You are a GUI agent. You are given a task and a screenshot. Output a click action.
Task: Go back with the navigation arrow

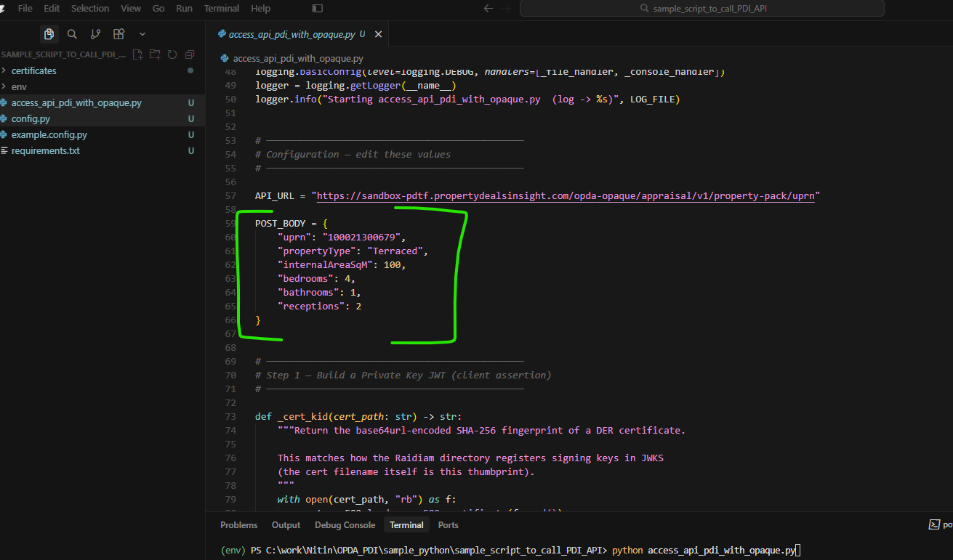tap(488, 9)
